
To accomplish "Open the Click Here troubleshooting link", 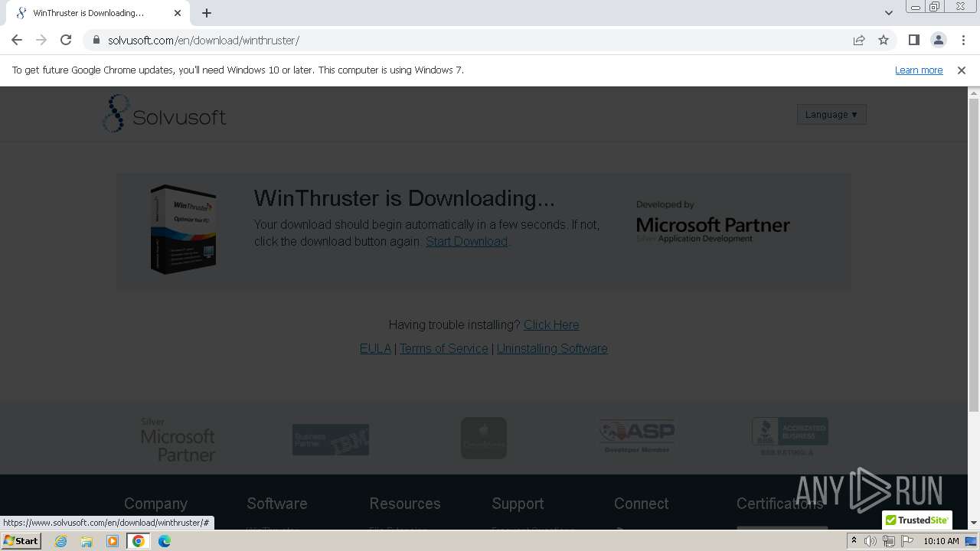I will point(551,324).
